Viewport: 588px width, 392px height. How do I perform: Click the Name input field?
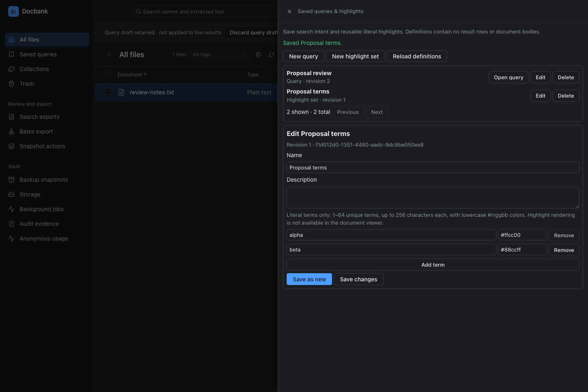coord(433,167)
